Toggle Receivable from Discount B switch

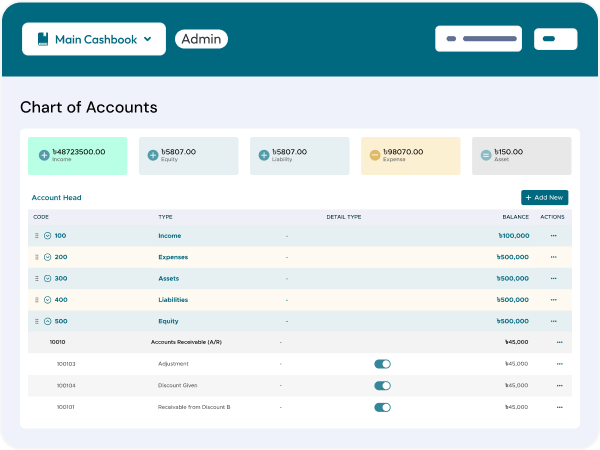tap(382, 407)
